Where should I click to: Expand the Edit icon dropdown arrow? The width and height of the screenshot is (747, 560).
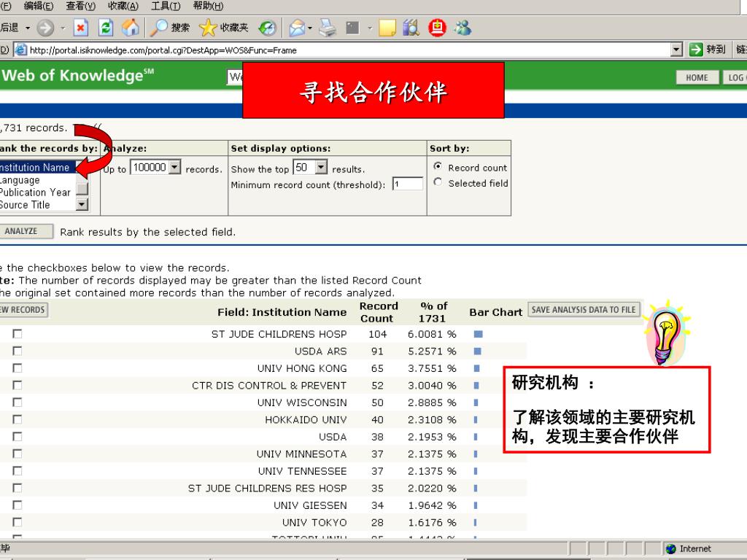369,28
